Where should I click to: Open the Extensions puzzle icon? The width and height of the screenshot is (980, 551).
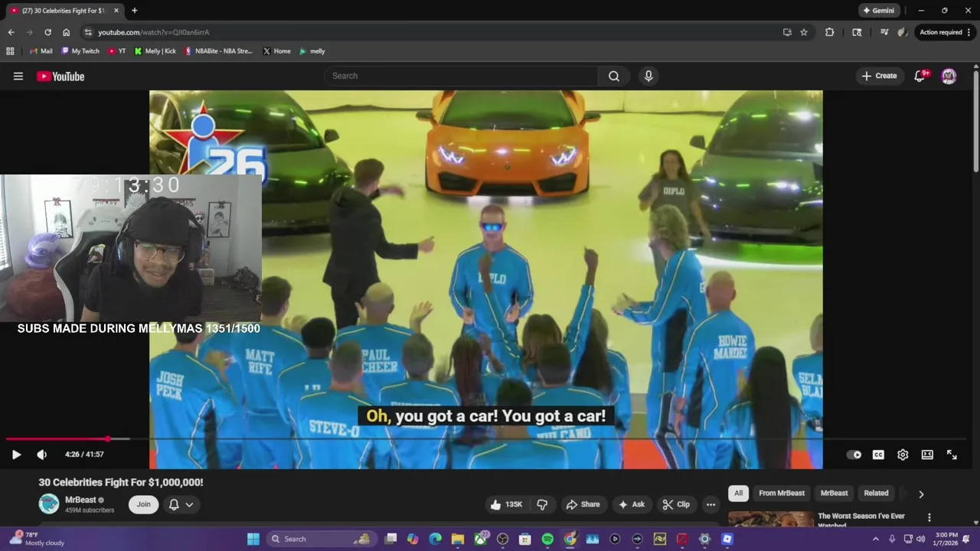(830, 32)
